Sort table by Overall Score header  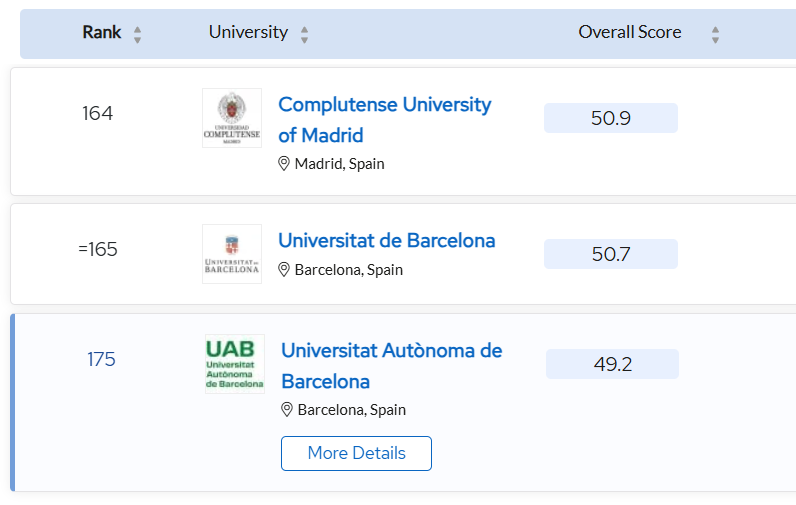(629, 32)
